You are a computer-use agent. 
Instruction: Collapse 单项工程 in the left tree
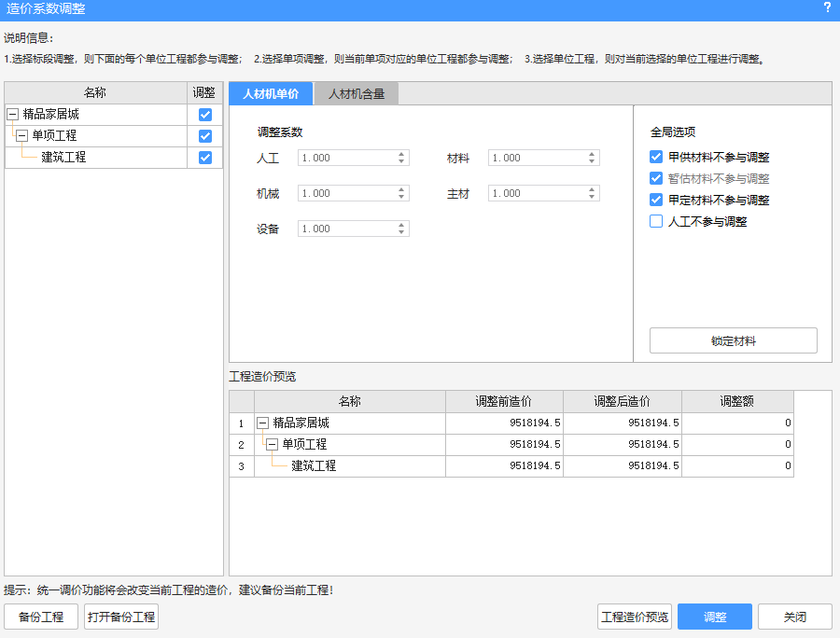click(22, 135)
